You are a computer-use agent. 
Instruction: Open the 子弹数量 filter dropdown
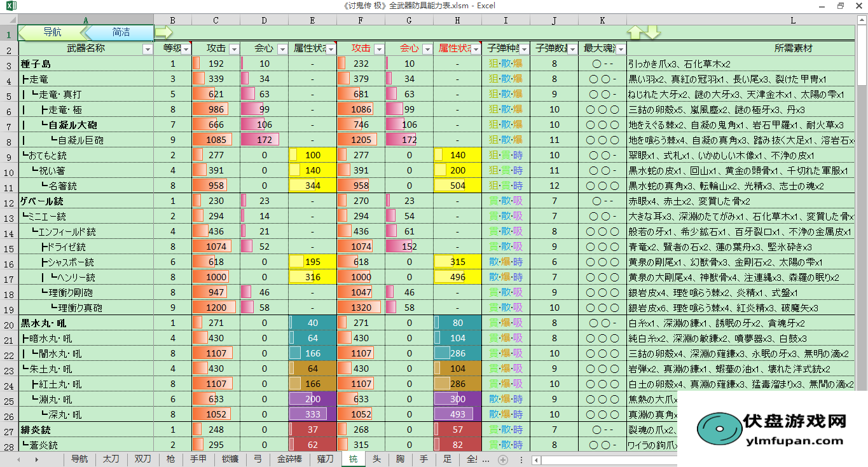(x=572, y=49)
